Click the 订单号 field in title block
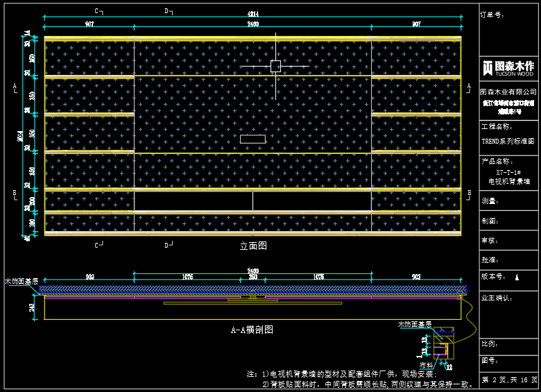Screen dimensions: 541x392 [495, 13]
